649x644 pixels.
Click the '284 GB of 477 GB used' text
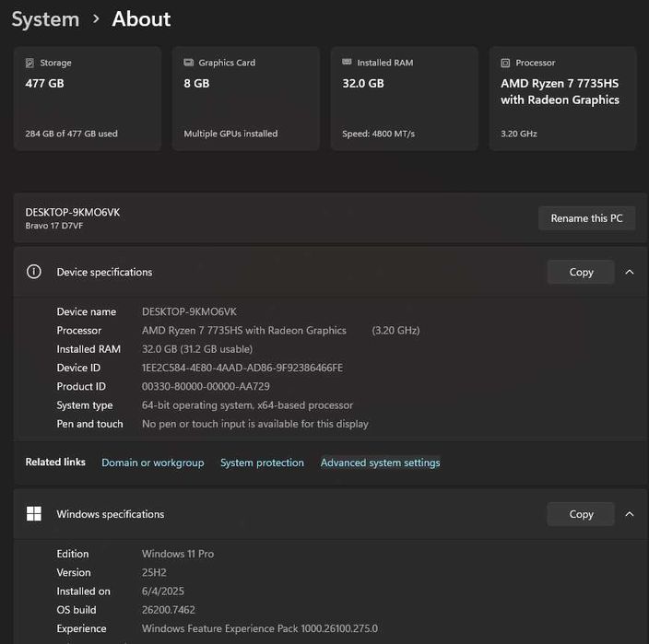click(x=71, y=134)
